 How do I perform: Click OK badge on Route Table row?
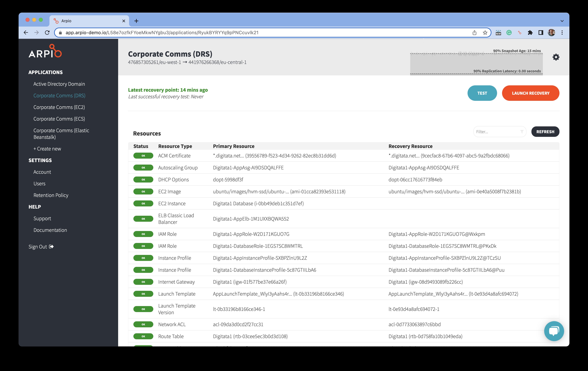143,336
